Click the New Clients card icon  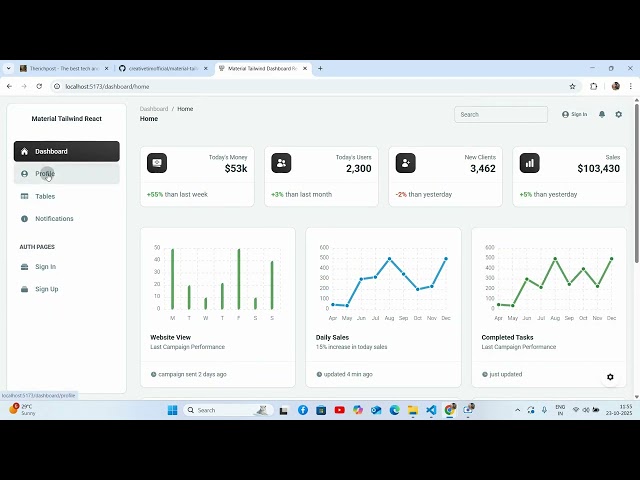point(406,163)
